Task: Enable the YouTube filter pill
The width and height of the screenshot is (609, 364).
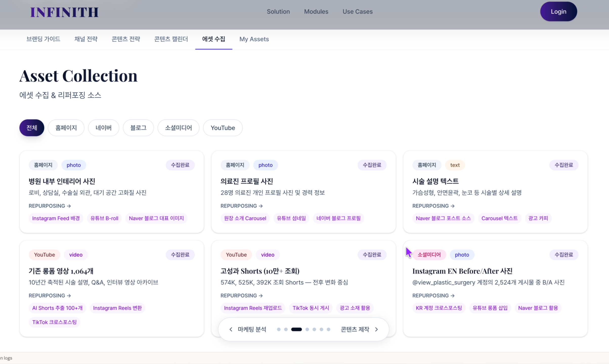Action: (x=223, y=128)
